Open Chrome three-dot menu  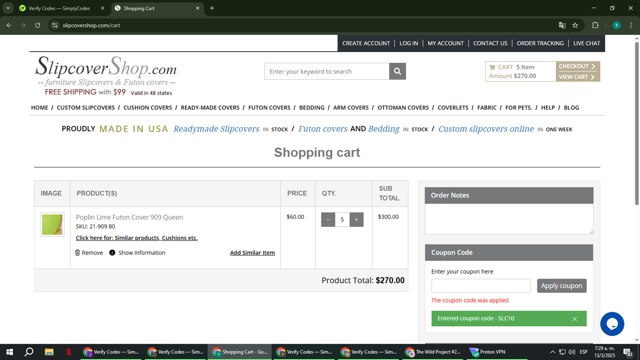click(631, 25)
